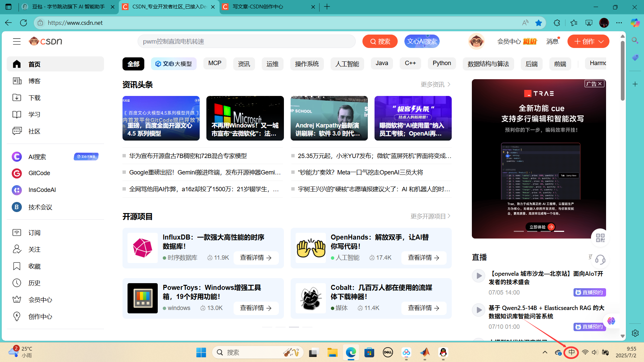Image resolution: width=644 pixels, height=362 pixels.
Task: Collapse the sidebar with the hamburger icon
Action: click(16, 41)
